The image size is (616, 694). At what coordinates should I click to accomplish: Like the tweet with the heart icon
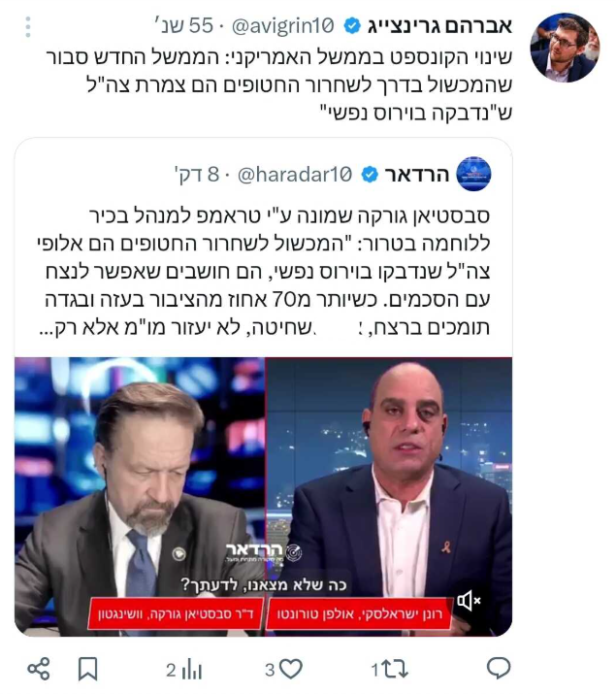click(x=291, y=669)
